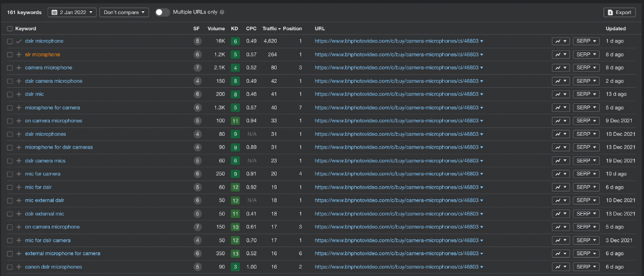
Task: Sort by CPC column header
Action: point(251,29)
